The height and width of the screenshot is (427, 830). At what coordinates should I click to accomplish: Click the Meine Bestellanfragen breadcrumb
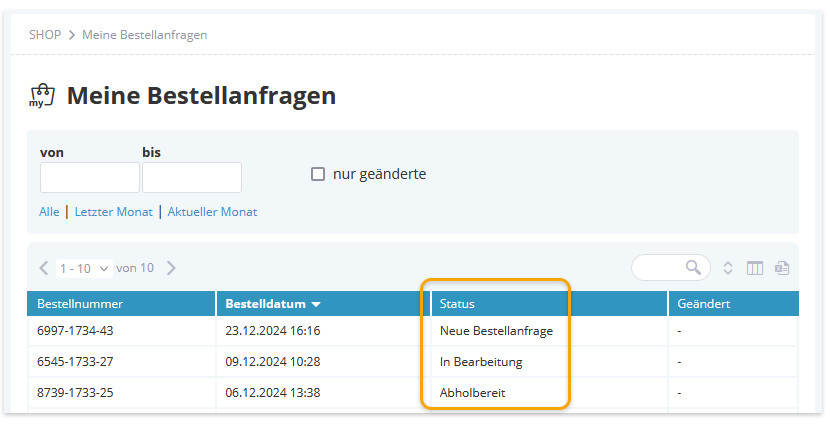click(x=145, y=35)
